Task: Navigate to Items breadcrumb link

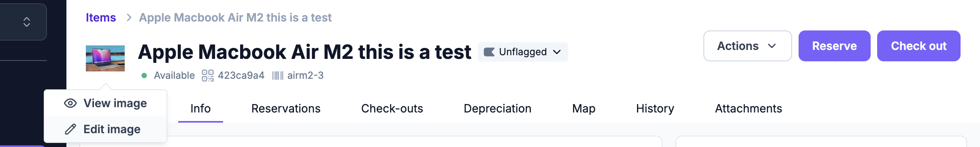Action: tap(101, 17)
